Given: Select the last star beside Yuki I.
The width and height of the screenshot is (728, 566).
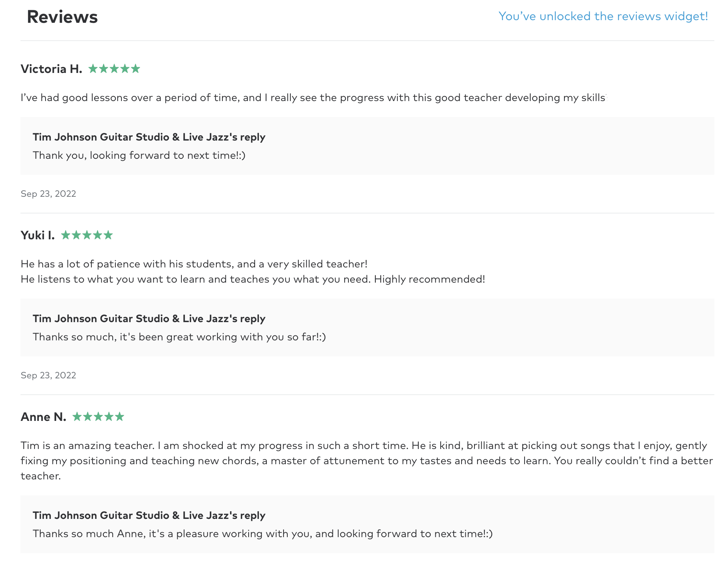Looking at the screenshot, I should coord(108,235).
